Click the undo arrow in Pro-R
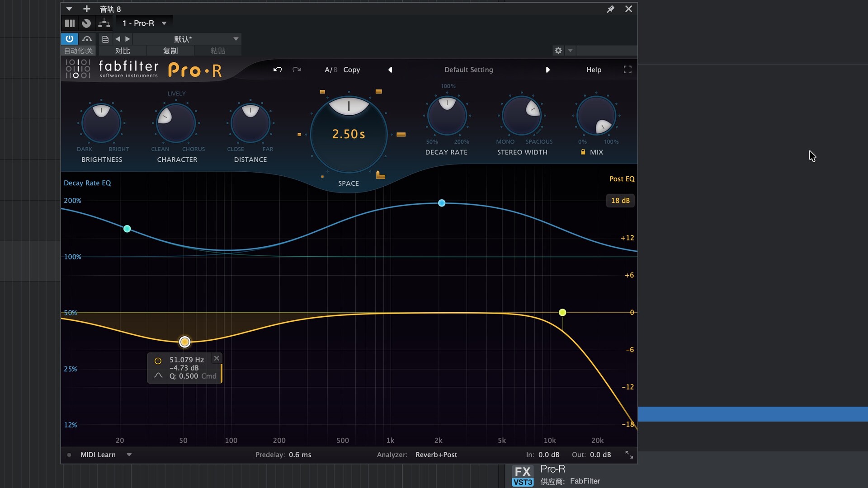The width and height of the screenshot is (868, 488). (278, 70)
